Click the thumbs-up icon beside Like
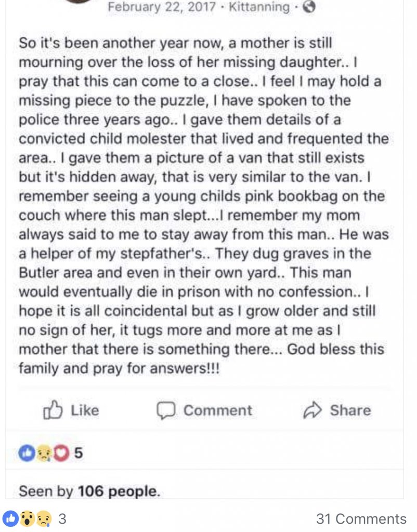 tap(53, 410)
